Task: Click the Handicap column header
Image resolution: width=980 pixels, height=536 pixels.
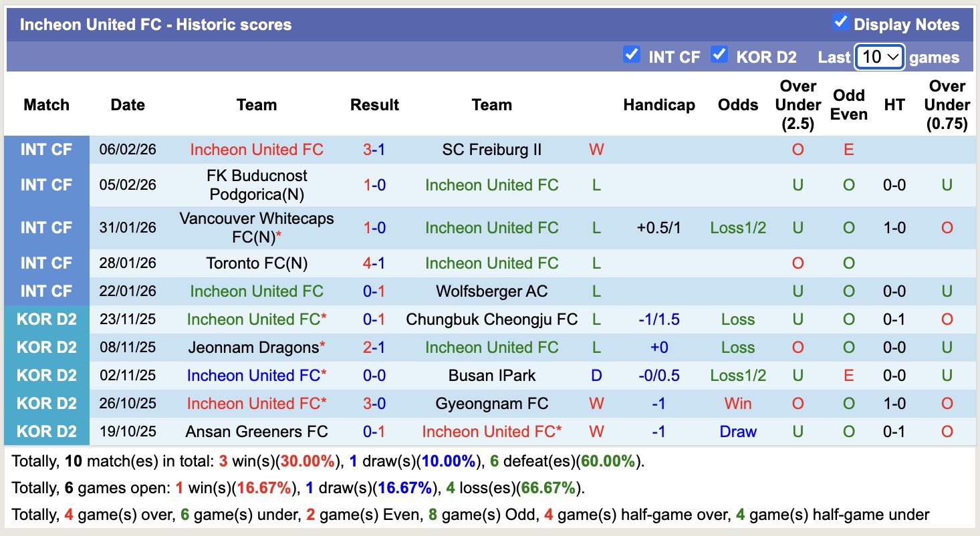Action: (x=659, y=105)
